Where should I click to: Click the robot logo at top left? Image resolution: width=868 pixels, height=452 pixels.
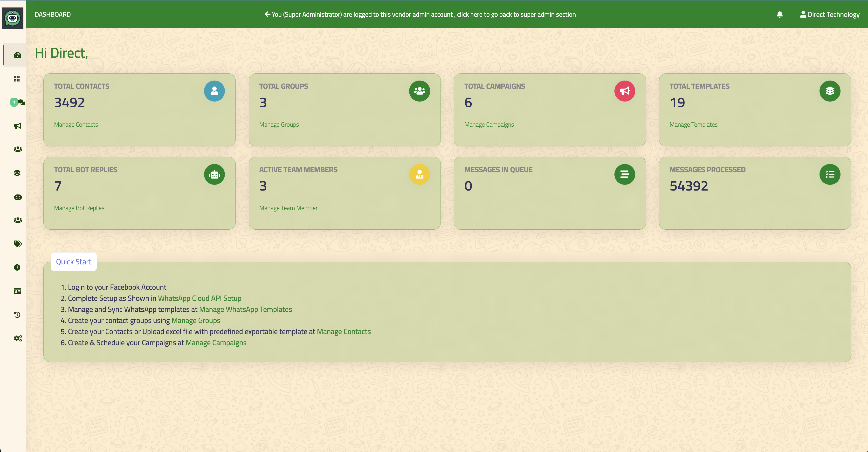(13, 18)
